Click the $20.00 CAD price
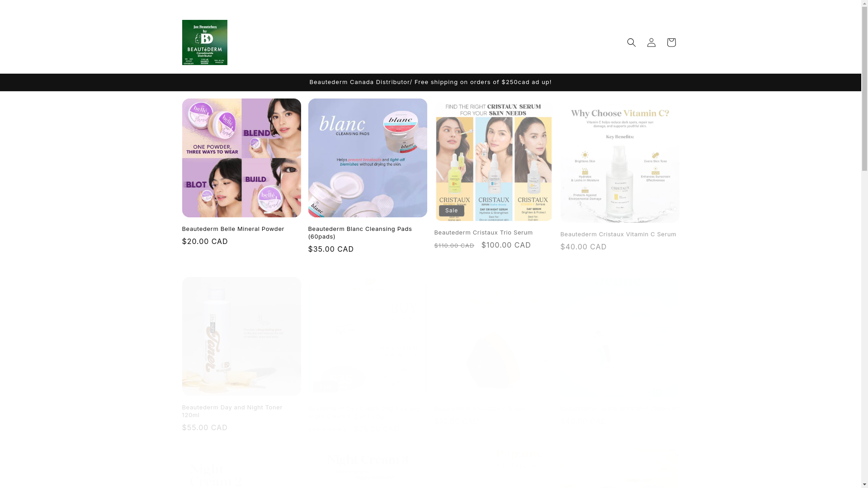Image resolution: width=868 pixels, height=488 pixels. (205, 241)
